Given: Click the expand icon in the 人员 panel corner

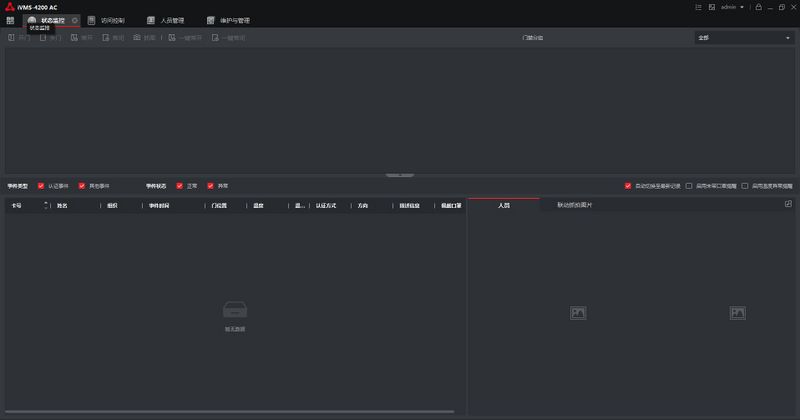Looking at the screenshot, I should pyautogui.click(x=788, y=204).
